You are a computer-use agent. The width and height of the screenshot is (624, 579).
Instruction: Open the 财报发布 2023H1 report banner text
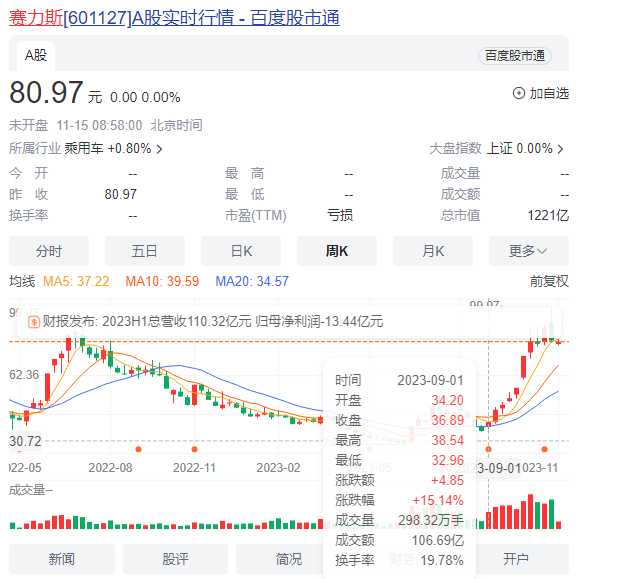(213, 322)
